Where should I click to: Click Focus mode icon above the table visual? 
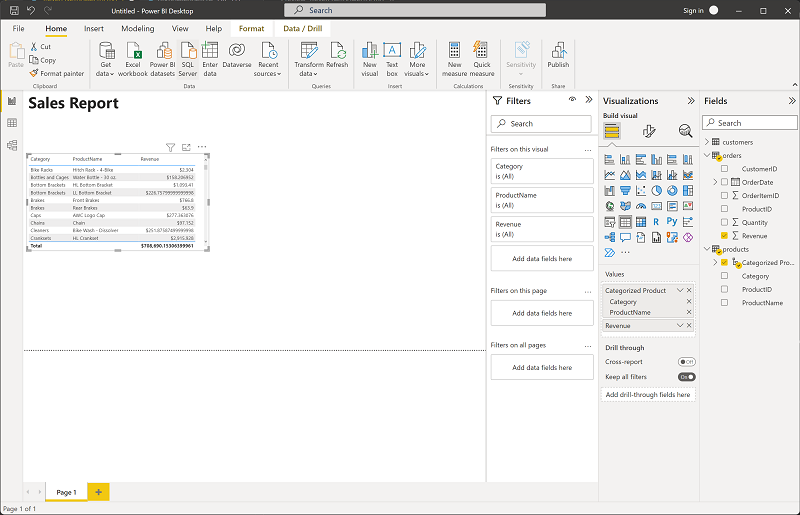pyautogui.click(x=186, y=148)
